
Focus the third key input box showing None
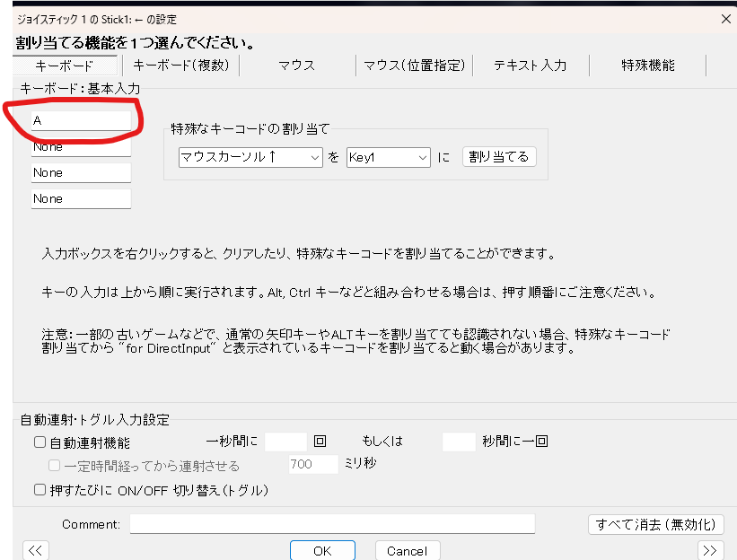[81, 173]
